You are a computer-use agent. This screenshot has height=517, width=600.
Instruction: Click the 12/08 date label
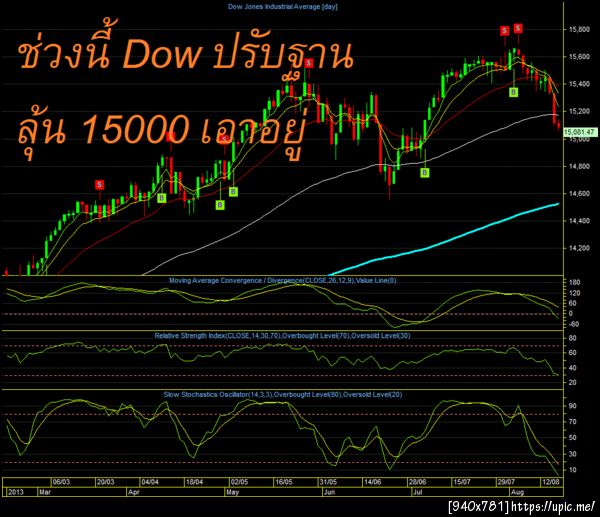[551, 482]
